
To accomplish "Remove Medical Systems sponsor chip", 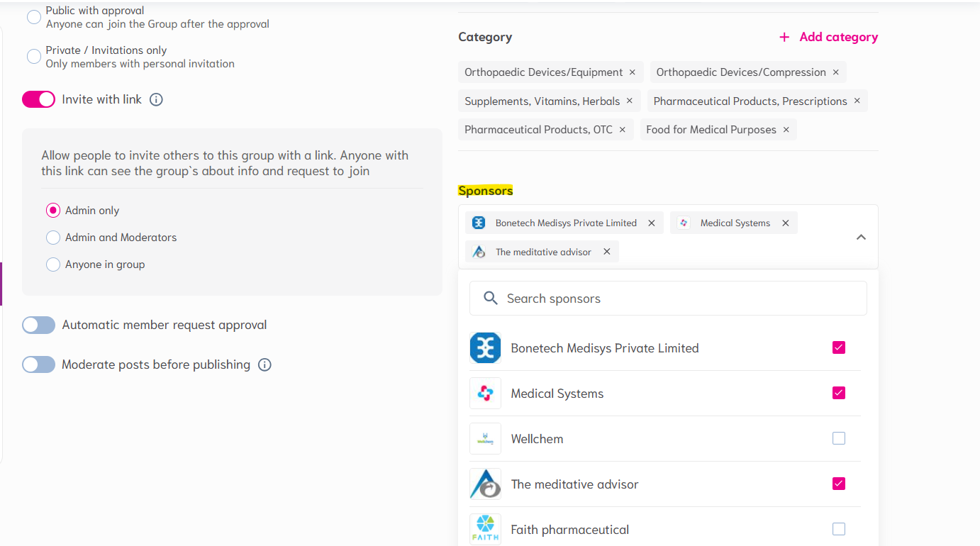I will point(786,223).
